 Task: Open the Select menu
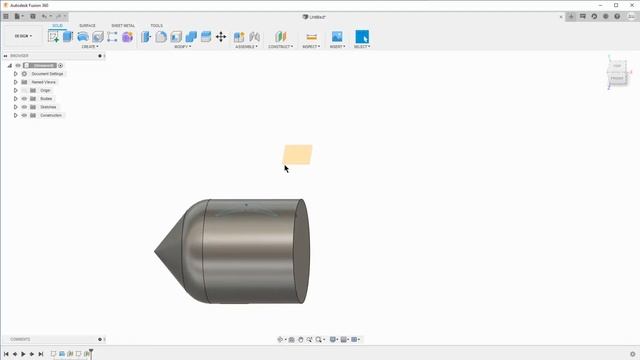pos(362,47)
